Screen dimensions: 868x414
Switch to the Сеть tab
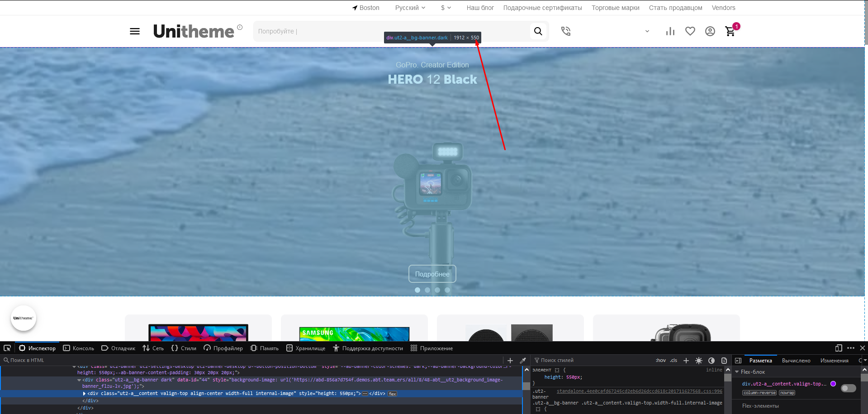pos(153,348)
